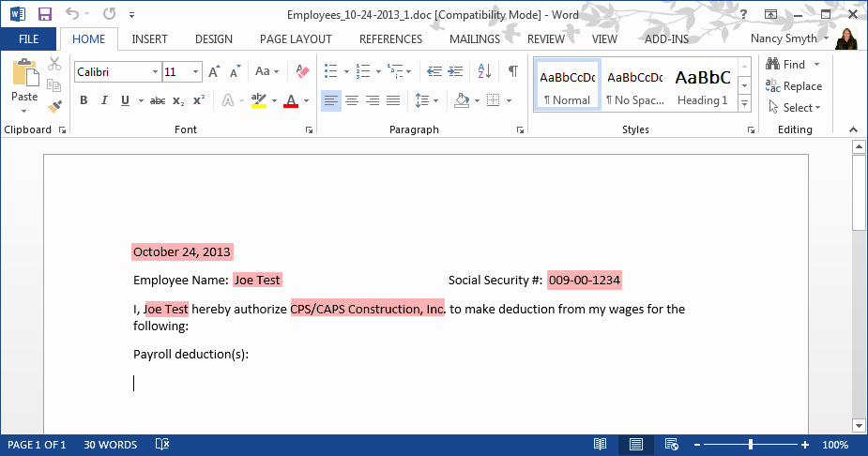
Task: Toggle italic formatting
Action: pos(104,100)
